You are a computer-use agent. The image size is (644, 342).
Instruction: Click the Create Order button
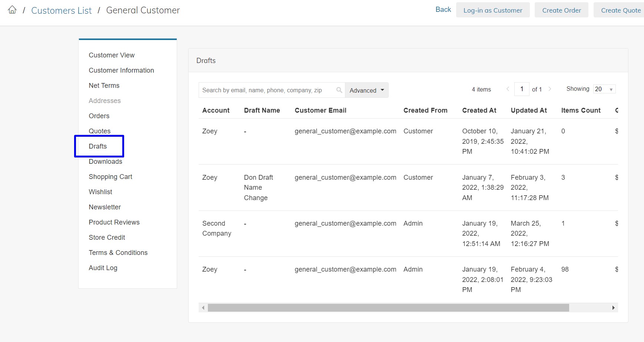coord(561,10)
